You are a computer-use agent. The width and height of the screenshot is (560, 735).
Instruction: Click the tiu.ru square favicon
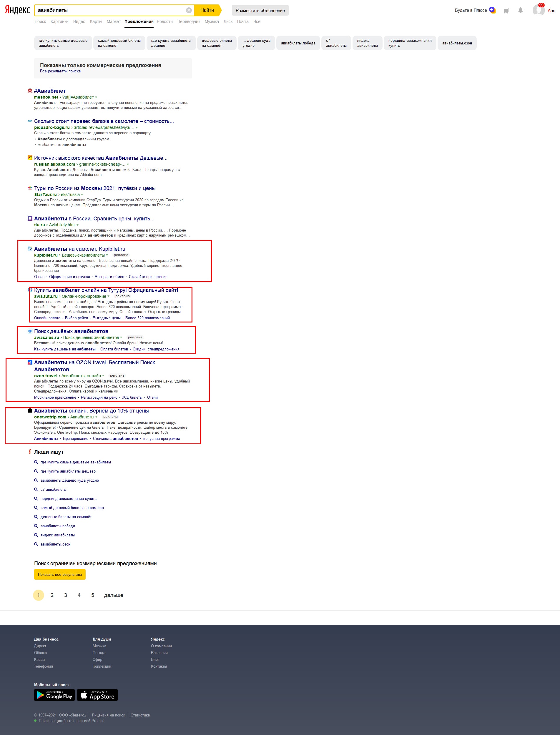30,218
